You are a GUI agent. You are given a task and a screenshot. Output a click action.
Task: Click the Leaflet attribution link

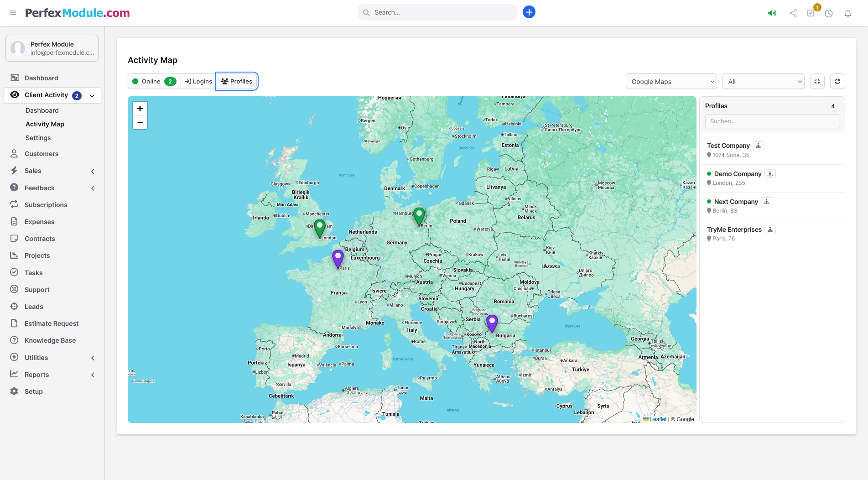point(658,419)
